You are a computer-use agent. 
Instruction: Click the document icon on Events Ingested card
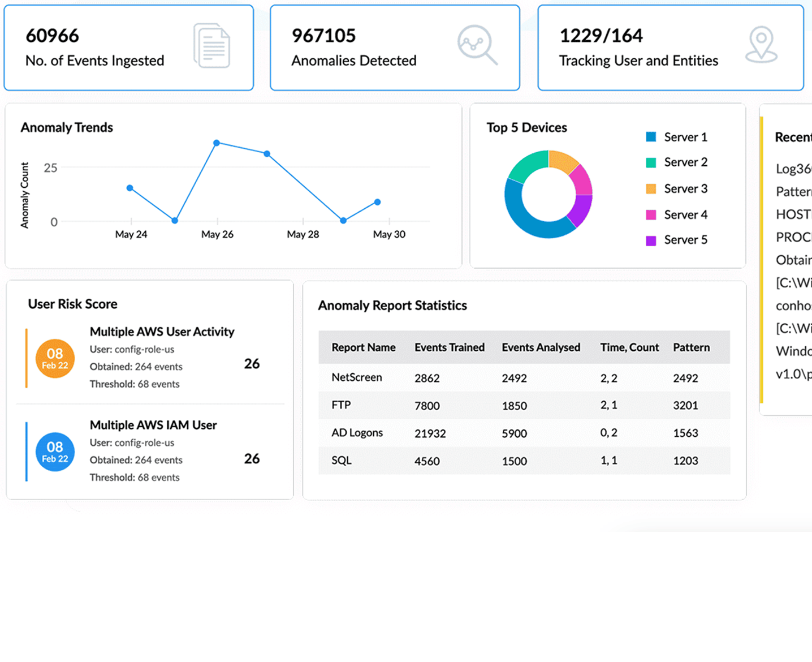coord(212,45)
